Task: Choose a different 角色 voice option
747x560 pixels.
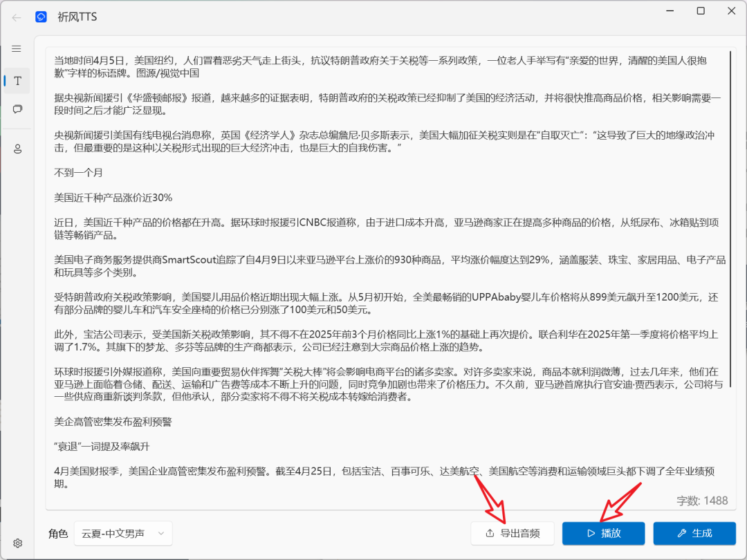Action: click(122, 534)
